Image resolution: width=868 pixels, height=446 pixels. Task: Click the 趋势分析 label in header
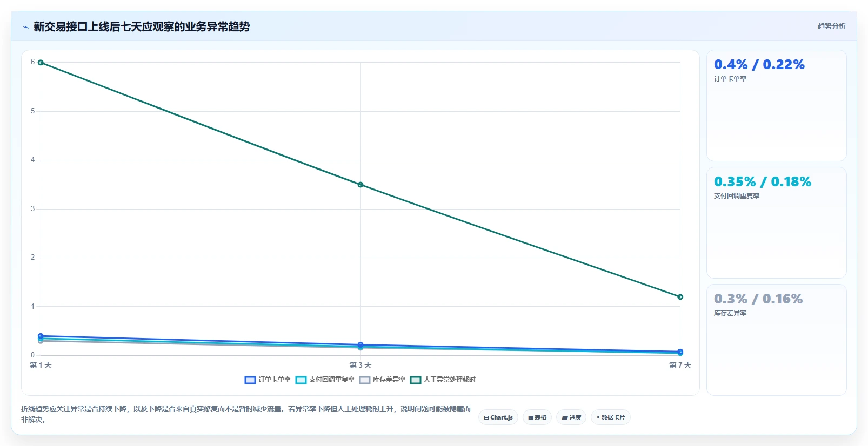831,26
